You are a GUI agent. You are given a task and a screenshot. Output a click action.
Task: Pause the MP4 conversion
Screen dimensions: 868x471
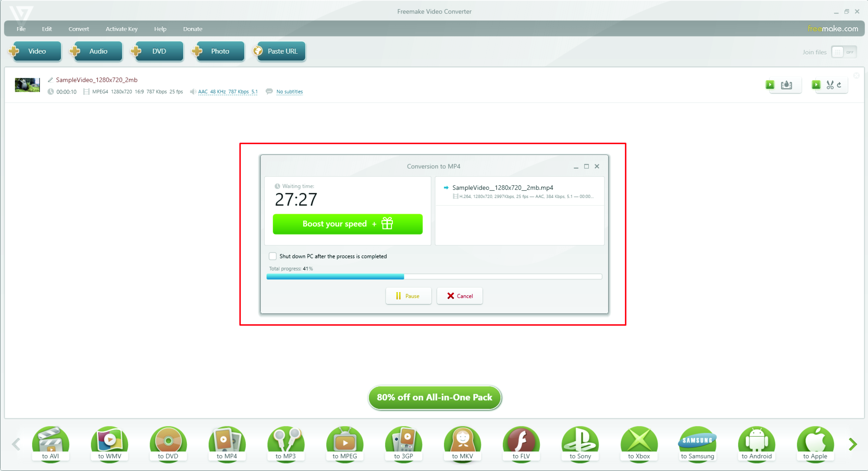point(408,296)
